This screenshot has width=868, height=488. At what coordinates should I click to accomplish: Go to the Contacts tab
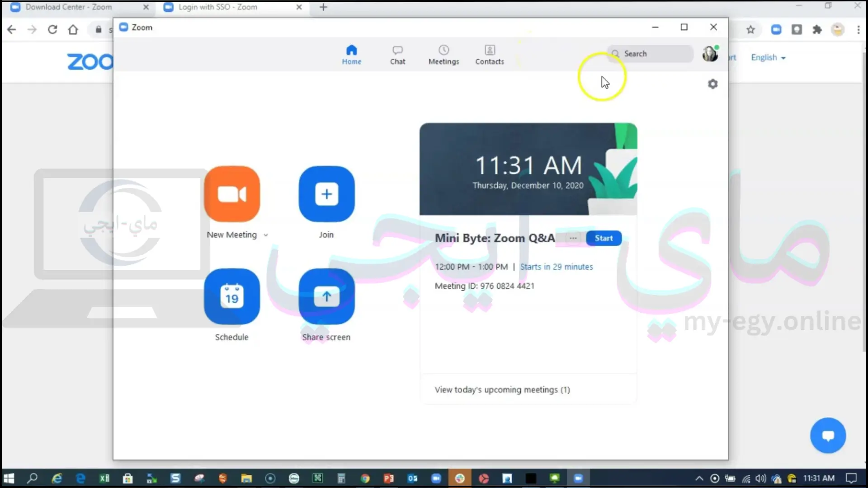coord(490,55)
